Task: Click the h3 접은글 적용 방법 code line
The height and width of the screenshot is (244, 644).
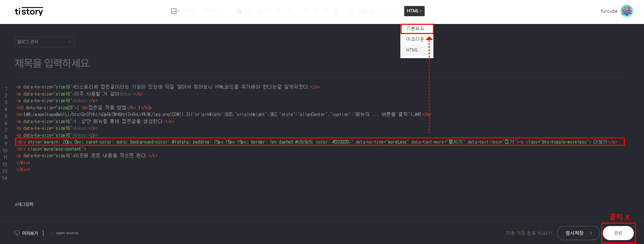Action: [x=84, y=108]
